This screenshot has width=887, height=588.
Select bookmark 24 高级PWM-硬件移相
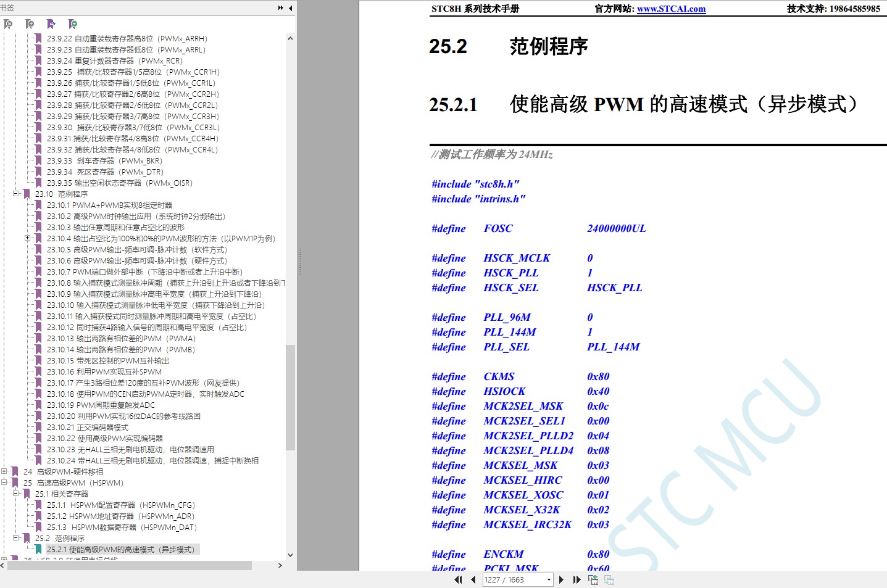(63, 471)
